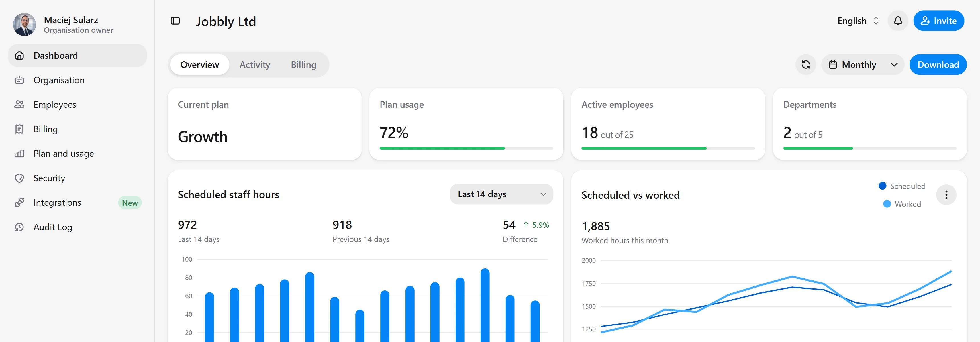Click the 972 last 14 days value
Image resolution: width=980 pixels, height=342 pixels.
pyautogui.click(x=187, y=225)
